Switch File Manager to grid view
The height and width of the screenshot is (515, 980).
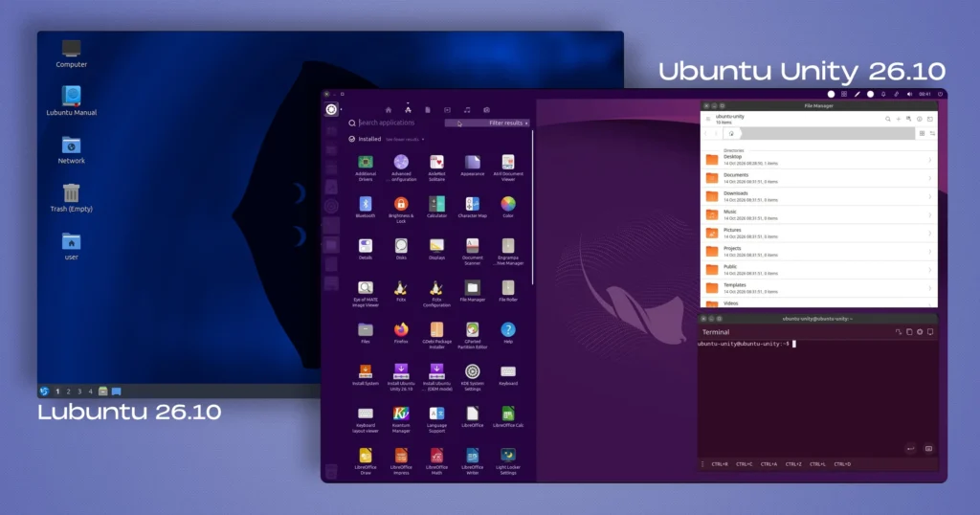pyautogui.click(x=922, y=134)
